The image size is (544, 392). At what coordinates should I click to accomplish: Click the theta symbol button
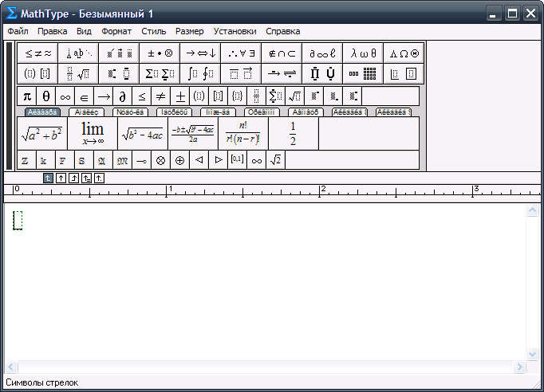point(46,96)
